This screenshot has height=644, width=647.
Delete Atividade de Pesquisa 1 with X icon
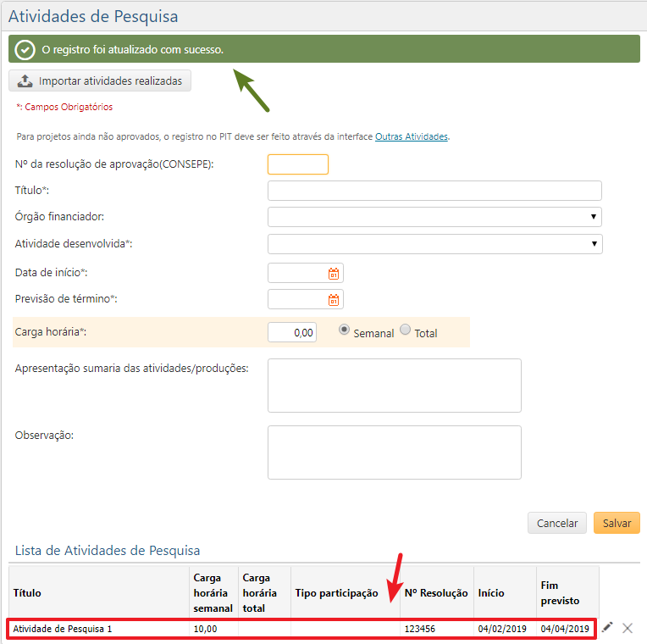pos(628,628)
